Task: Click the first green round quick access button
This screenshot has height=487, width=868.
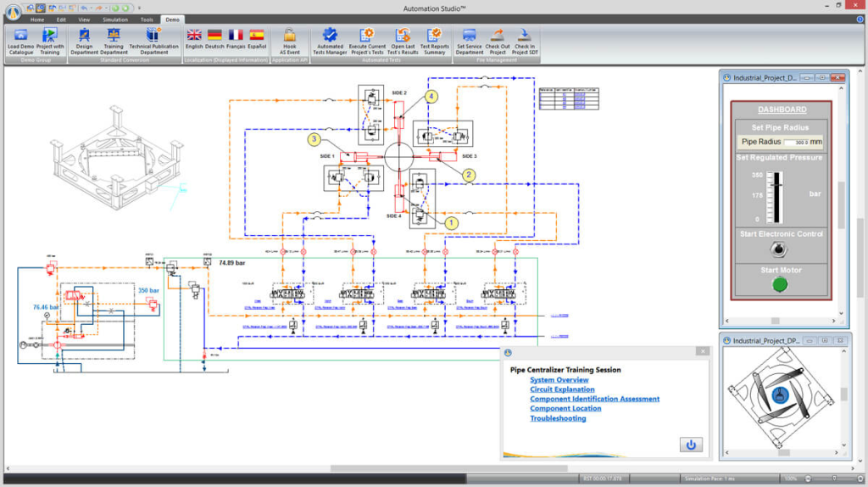Action: [115, 8]
